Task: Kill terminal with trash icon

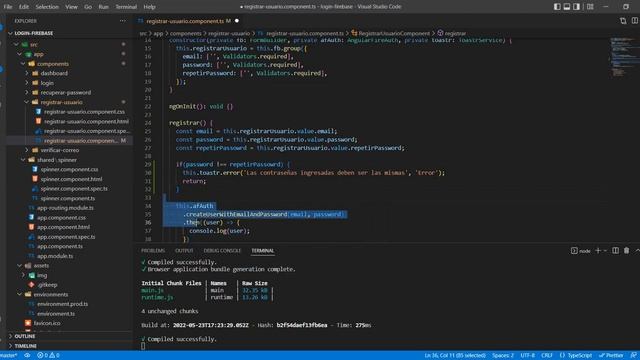Action: click(626, 251)
